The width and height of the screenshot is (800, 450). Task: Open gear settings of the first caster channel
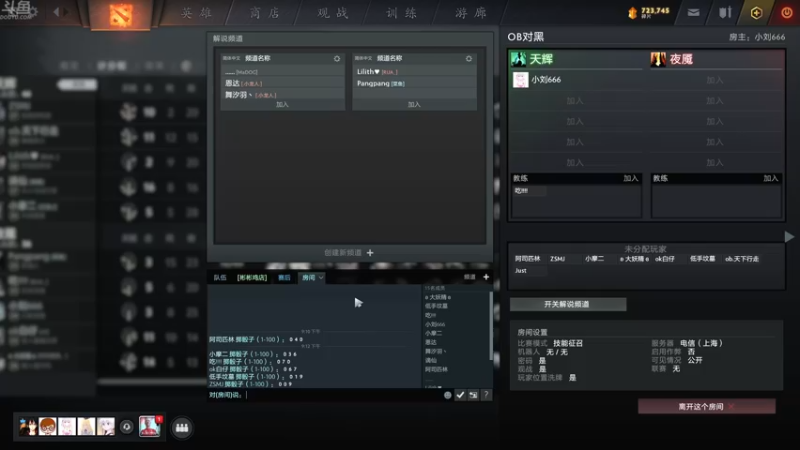click(337, 59)
